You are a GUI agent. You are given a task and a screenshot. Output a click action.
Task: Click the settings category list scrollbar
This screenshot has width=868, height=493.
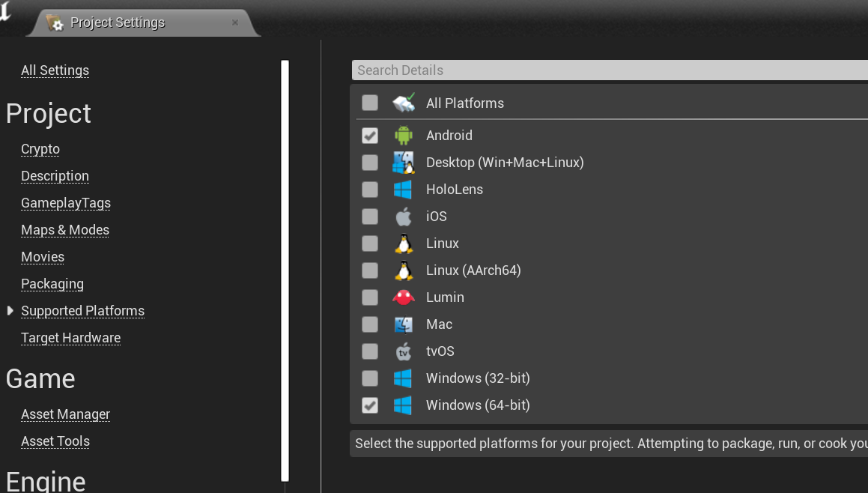pos(285,270)
